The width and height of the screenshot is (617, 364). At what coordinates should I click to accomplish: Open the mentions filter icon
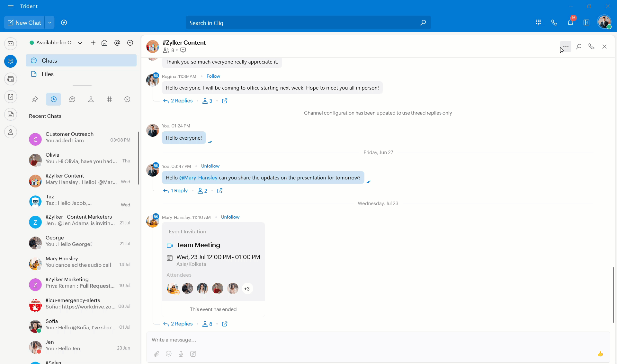click(117, 43)
